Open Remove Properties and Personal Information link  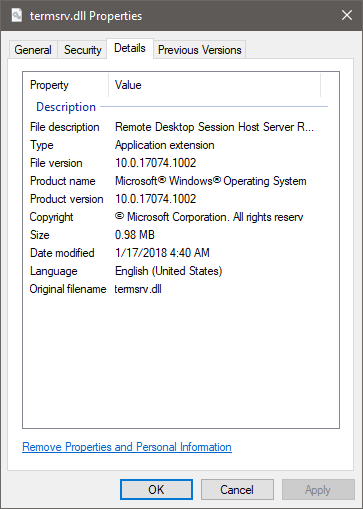127,447
